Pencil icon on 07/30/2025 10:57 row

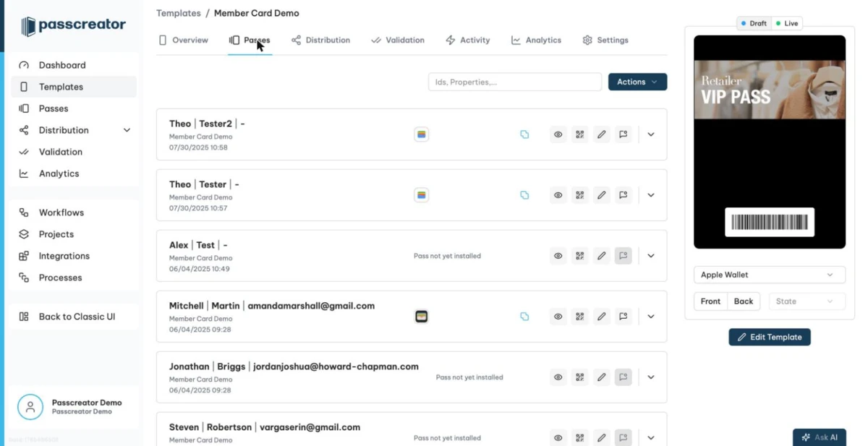point(601,195)
